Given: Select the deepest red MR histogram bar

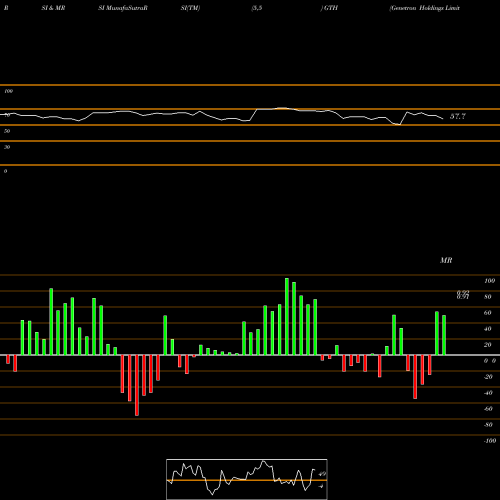Looking at the screenshot, I should coord(137,385).
